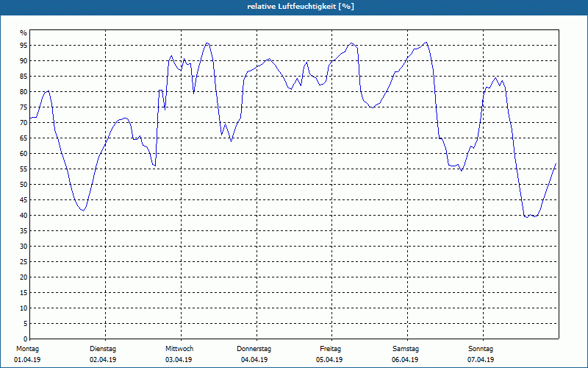This screenshot has width=588, height=368.
Task: Click the y-axis value 35
Action: coord(24,231)
